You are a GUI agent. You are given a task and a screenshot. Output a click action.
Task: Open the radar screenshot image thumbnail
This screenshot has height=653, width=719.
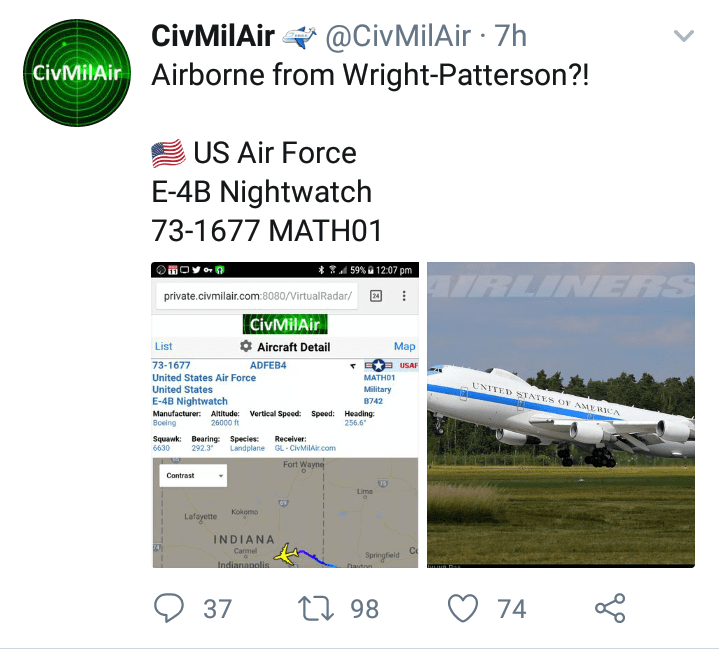[285, 415]
